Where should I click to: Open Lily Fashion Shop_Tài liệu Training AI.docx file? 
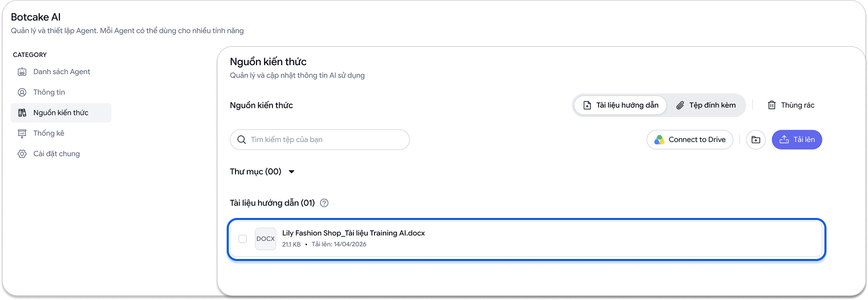pos(353,233)
